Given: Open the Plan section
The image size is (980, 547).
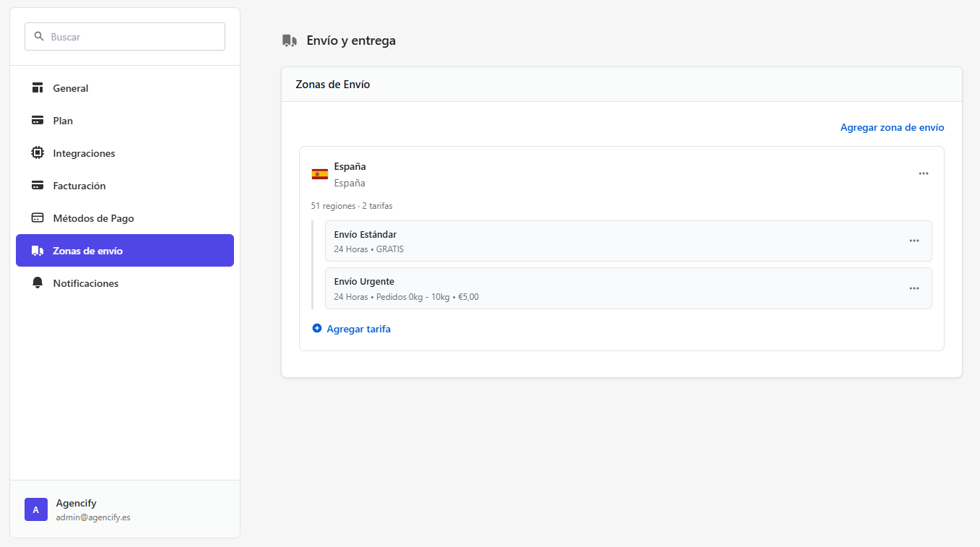Looking at the screenshot, I should click(125, 121).
